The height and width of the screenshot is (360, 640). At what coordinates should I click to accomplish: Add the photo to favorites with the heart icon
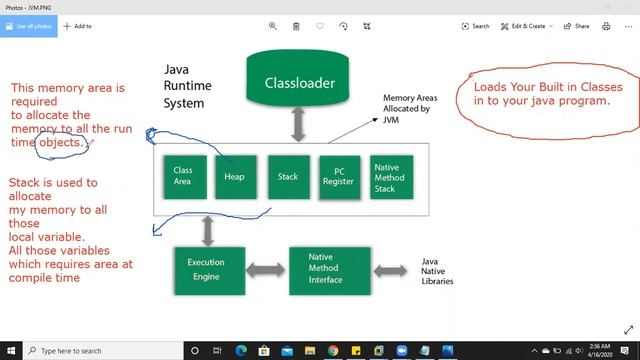[x=320, y=26]
